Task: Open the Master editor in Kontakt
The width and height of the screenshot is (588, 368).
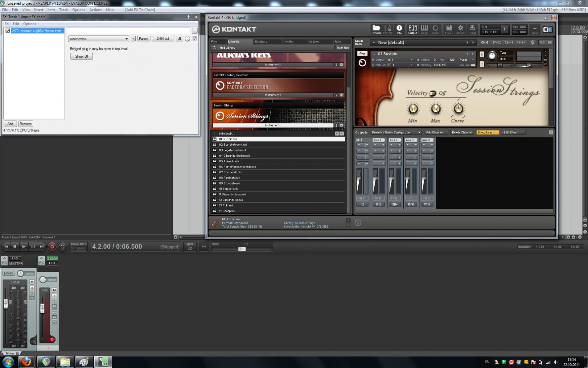Action: (x=388, y=29)
